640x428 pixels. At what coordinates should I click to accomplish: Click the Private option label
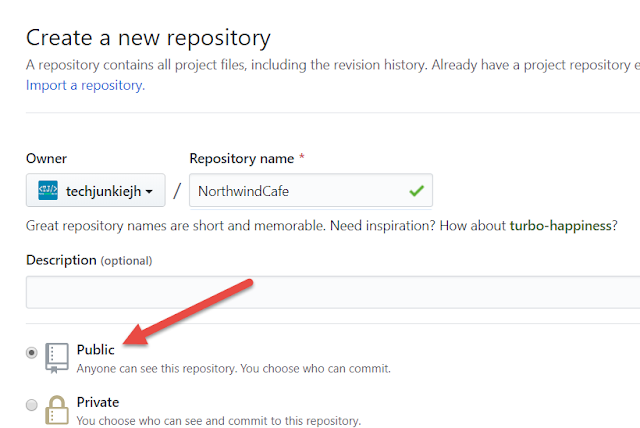pos(98,402)
